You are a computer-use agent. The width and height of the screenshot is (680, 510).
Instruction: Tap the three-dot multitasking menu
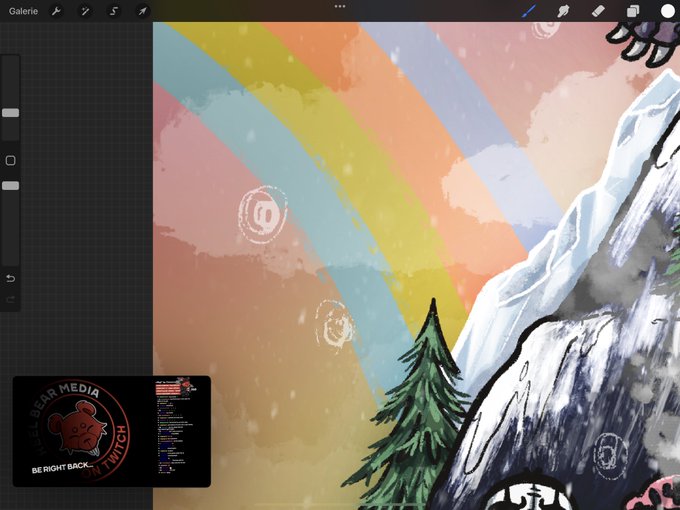coord(340,7)
